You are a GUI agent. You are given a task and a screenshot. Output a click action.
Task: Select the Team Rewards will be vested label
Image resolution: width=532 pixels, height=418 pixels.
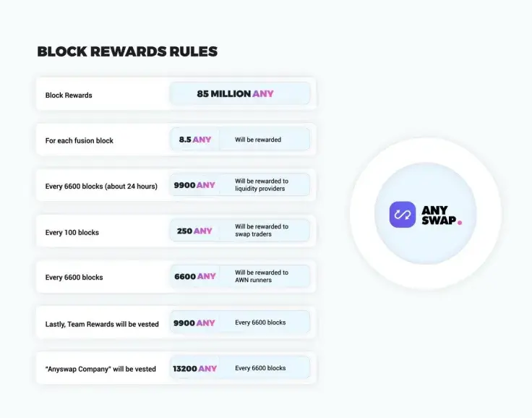(x=102, y=324)
